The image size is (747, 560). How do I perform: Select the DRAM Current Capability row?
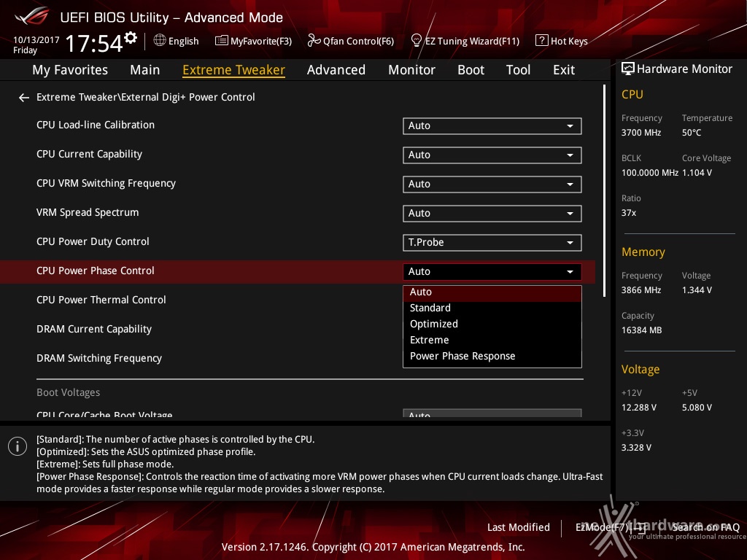(x=94, y=329)
